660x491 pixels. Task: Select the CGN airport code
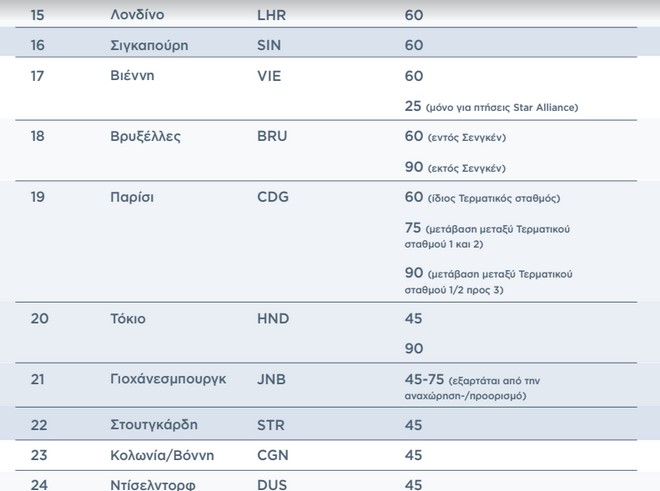click(x=273, y=454)
